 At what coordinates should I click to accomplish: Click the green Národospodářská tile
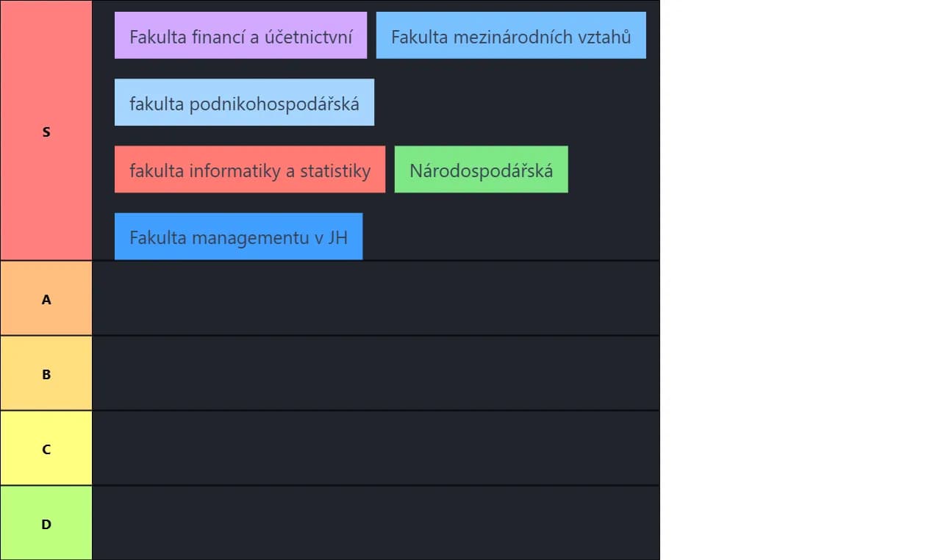[481, 170]
